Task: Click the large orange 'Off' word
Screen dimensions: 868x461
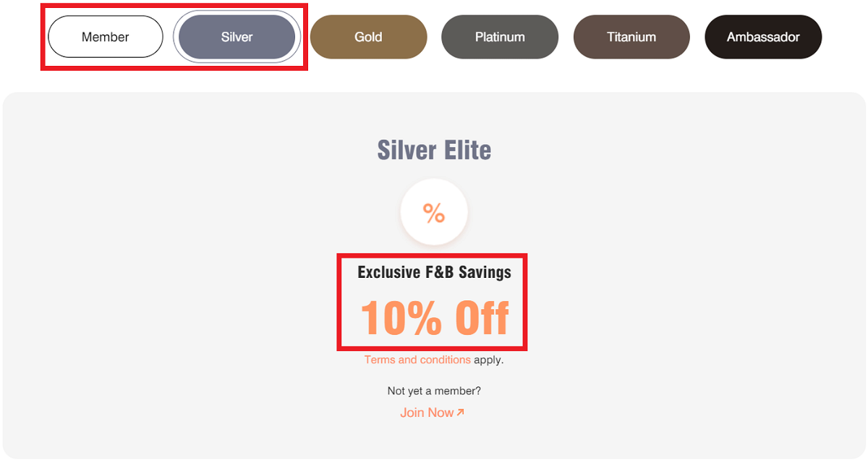Action: tap(482, 318)
